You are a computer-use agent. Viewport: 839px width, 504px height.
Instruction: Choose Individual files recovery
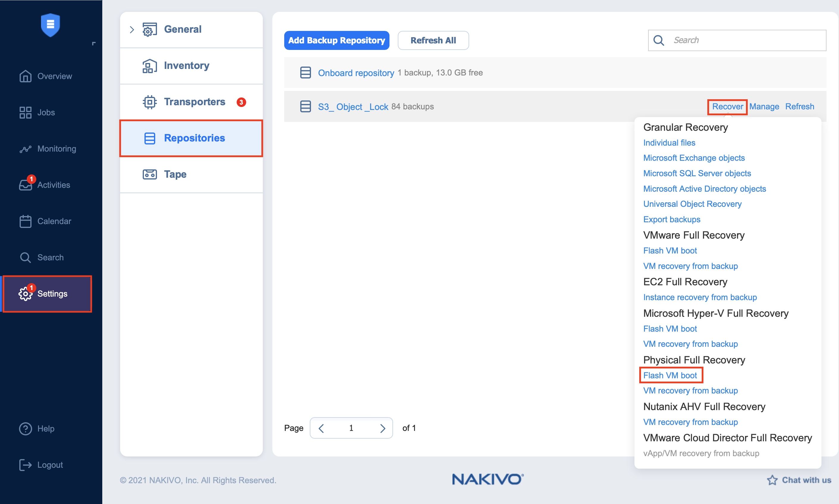pos(669,143)
